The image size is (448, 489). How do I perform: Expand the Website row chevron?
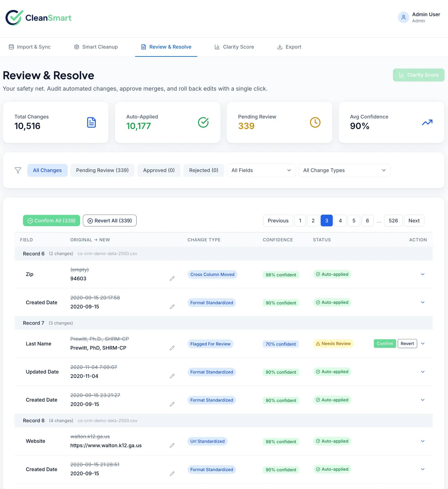point(422,441)
